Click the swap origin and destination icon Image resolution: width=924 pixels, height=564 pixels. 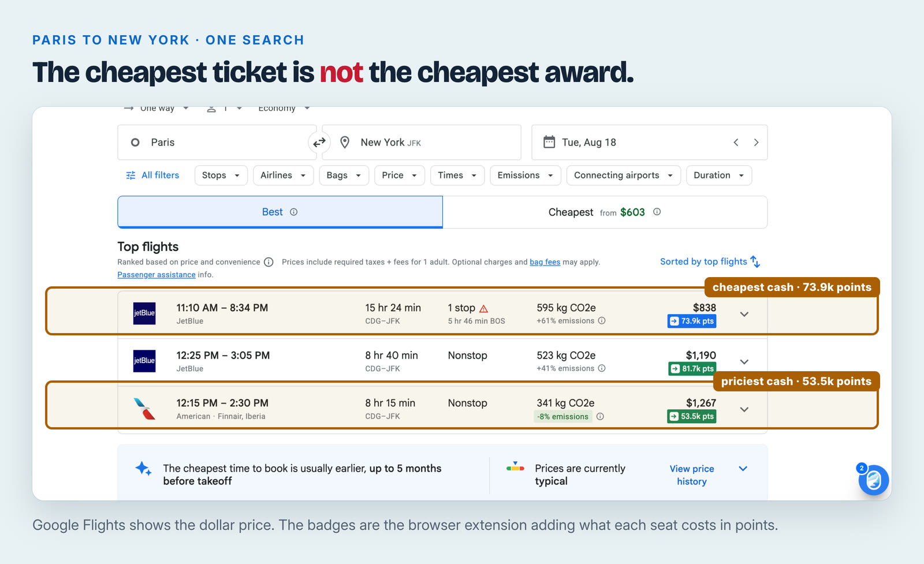point(319,142)
